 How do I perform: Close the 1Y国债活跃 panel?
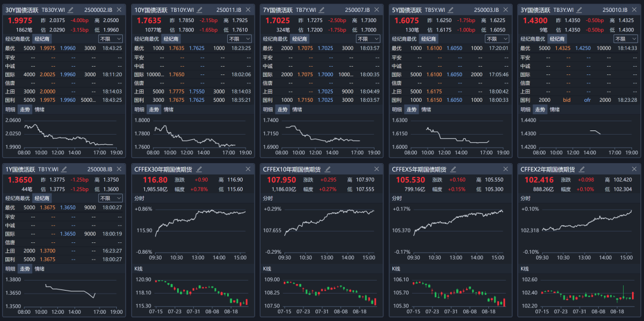pos(119,169)
